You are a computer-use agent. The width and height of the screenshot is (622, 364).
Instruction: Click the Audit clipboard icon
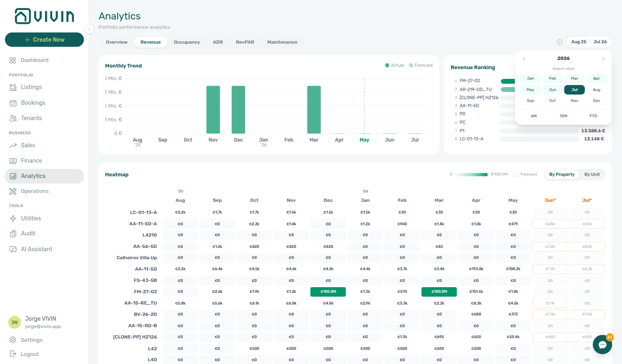pyautogui.click(x=13, y=233)
